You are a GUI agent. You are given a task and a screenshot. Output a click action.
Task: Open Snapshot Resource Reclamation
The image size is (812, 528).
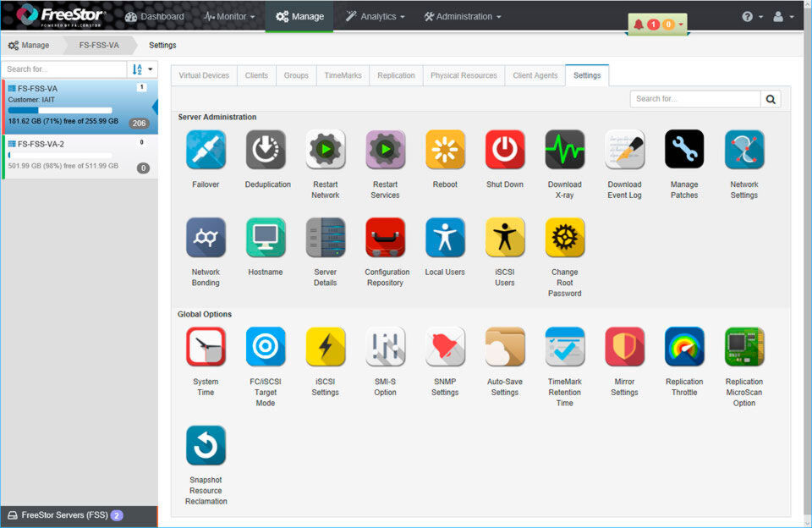206,445
